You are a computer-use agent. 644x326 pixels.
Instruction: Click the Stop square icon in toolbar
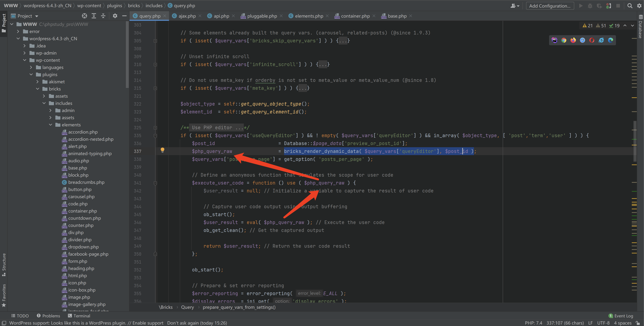(618, 6)
